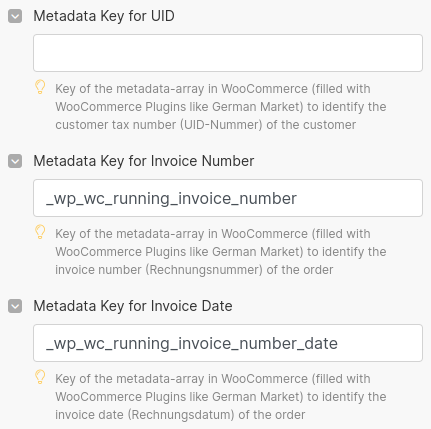Collapse the Metadata Key for Invoice Date section
Image resolution: width=431 pixels, height=429 pixels.
(x=15, y=306)
